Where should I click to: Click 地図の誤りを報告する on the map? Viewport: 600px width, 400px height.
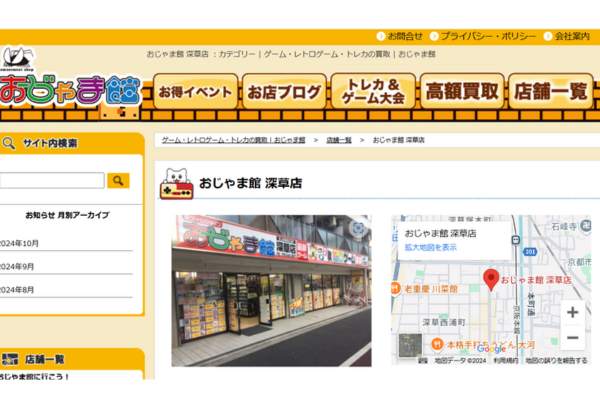556,361
